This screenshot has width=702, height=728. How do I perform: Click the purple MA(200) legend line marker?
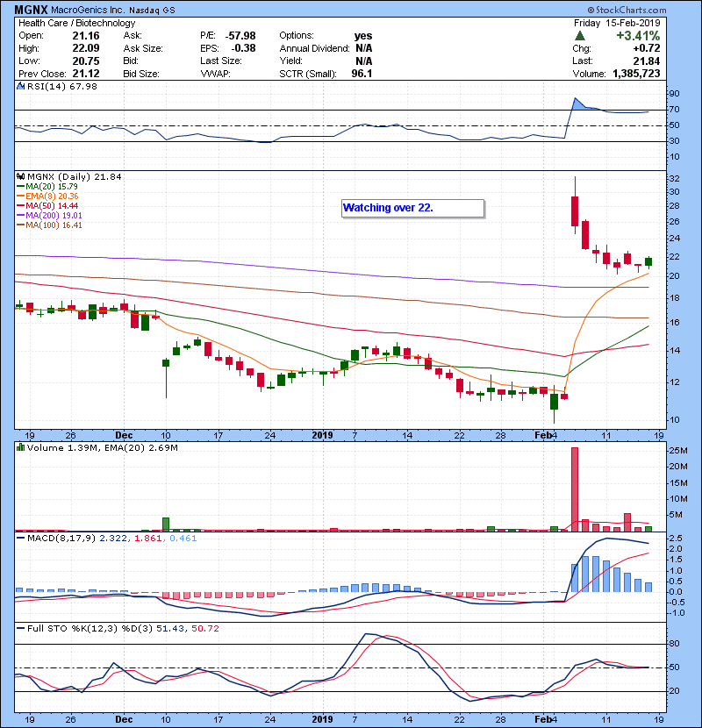(x=20, y=216)
